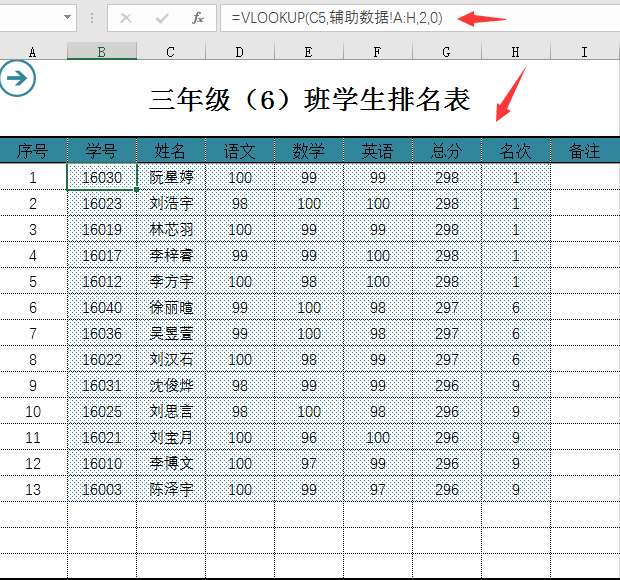
Task: Select column A header
Action: pos(33,52)
